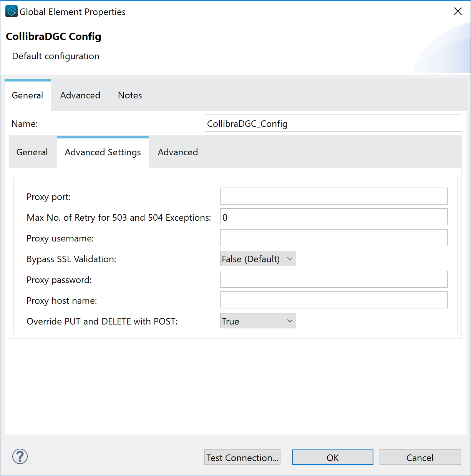Image resolution: width=471 pixels, height=476 pixels.
Task: Click the Proxy username label
Action: tap(60, 238)
